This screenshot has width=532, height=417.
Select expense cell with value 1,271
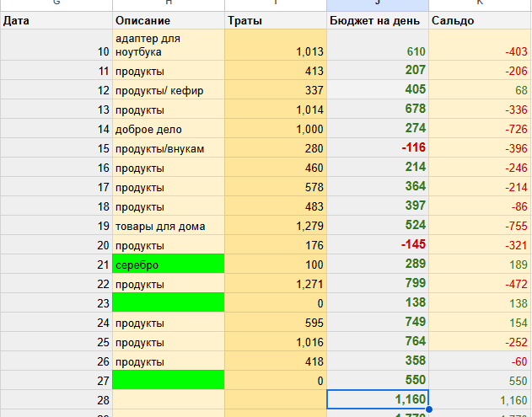point(276,283)
